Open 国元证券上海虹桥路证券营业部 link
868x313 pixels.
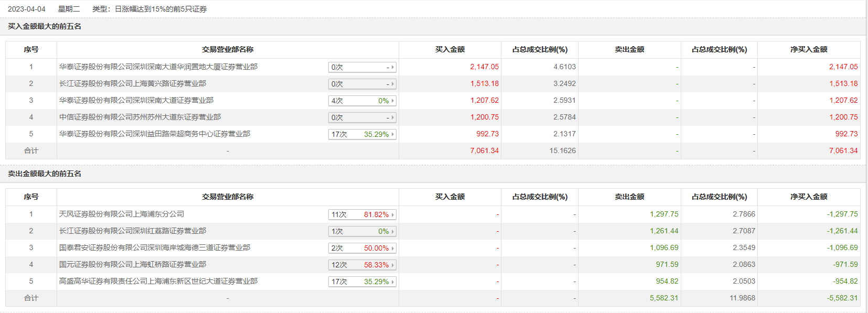[133, 265]
